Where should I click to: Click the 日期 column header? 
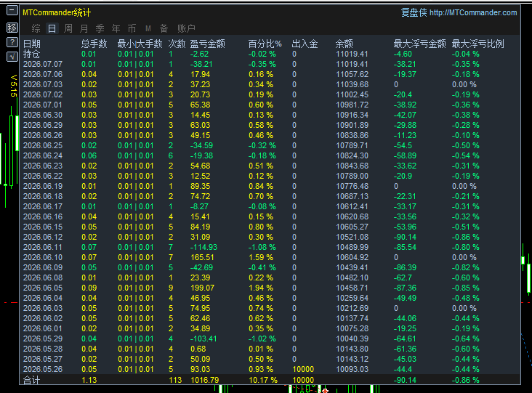(x=32, y=44)
